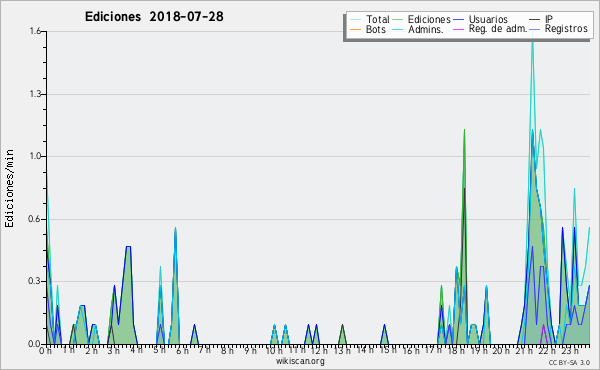This screenshot has height=370, width=600.
Task: Click the '9 h' x-axis label
Action: pos(250,350)
